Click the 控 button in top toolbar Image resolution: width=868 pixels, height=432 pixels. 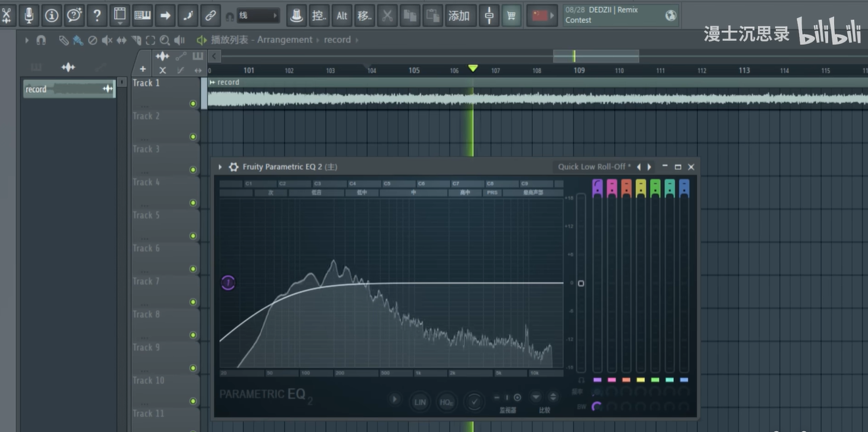[319, 15]
